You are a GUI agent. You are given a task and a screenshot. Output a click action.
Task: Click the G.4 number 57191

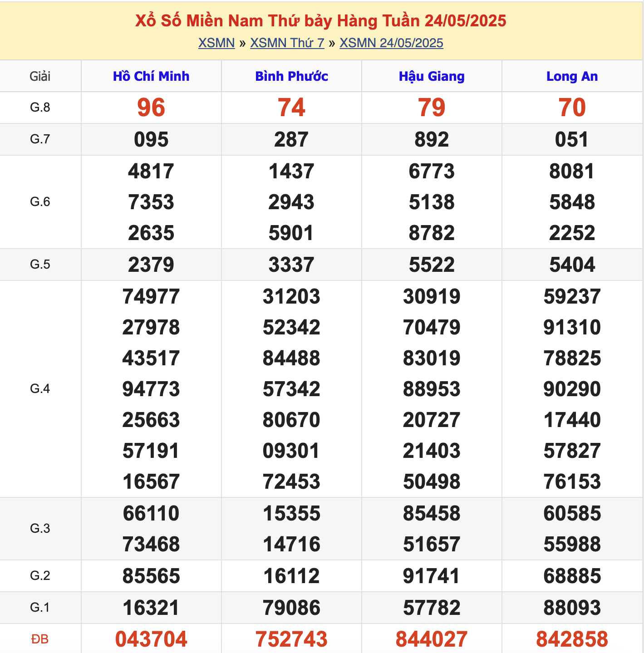pos(151,451)
